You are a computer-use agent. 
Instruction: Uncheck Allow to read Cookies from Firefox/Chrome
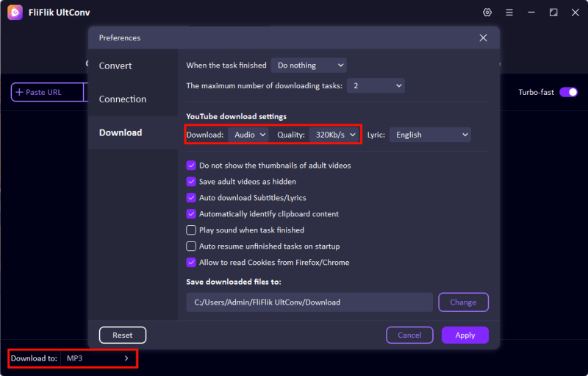click(191, 263)
